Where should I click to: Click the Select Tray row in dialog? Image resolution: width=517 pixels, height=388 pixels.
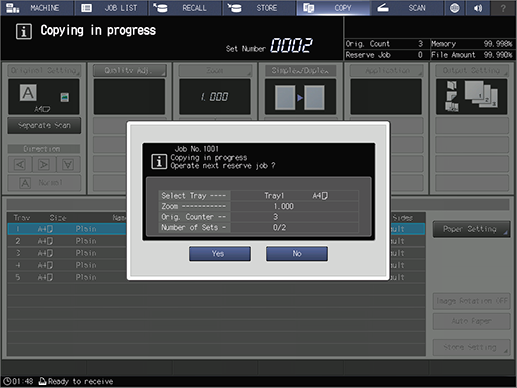258,196
